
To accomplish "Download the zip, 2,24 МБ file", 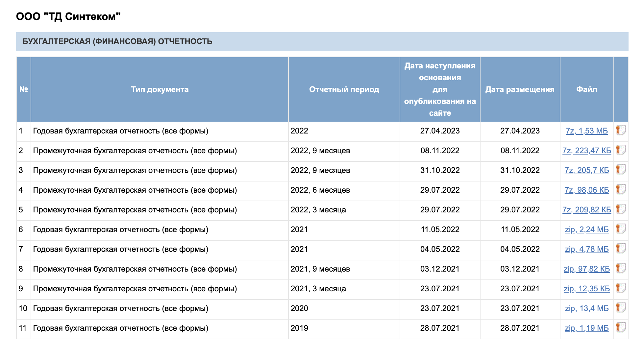I will click(x=587, y=229).
